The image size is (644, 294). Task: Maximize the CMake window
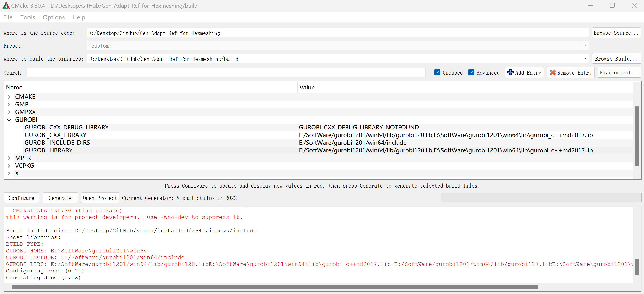tap(612, 6)
